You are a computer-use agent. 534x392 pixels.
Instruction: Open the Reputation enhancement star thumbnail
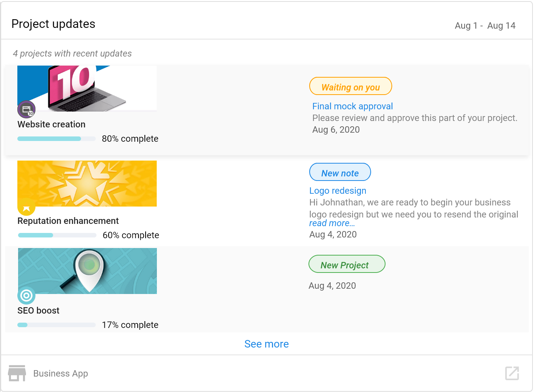click(x=87, y=184)
